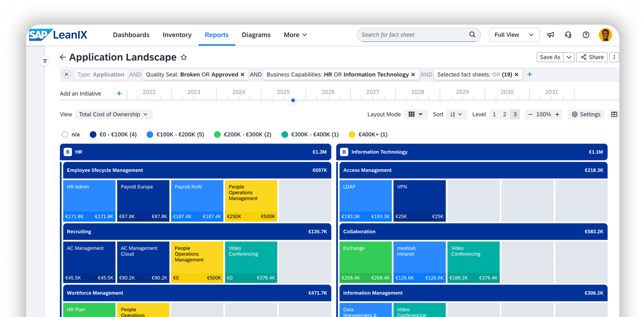The image size is (644, 317).
Task: Open the filter sidebar icon on the left
Action: [45, 61]
